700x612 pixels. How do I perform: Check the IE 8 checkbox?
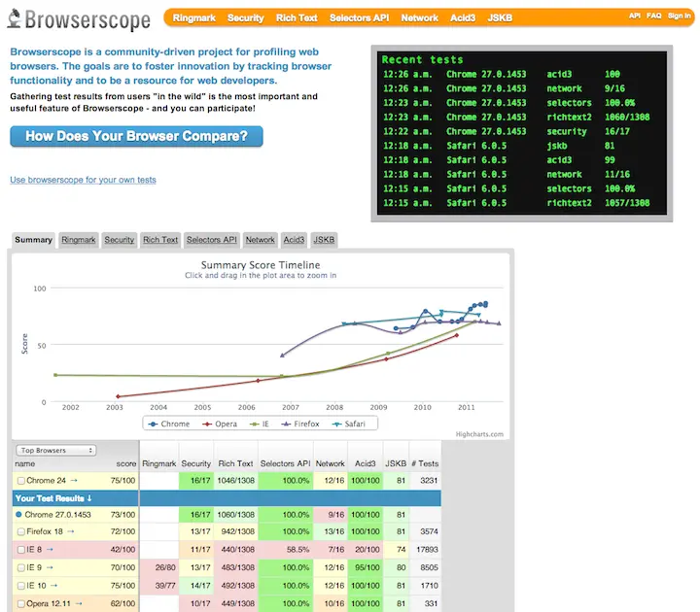(21, 550)
